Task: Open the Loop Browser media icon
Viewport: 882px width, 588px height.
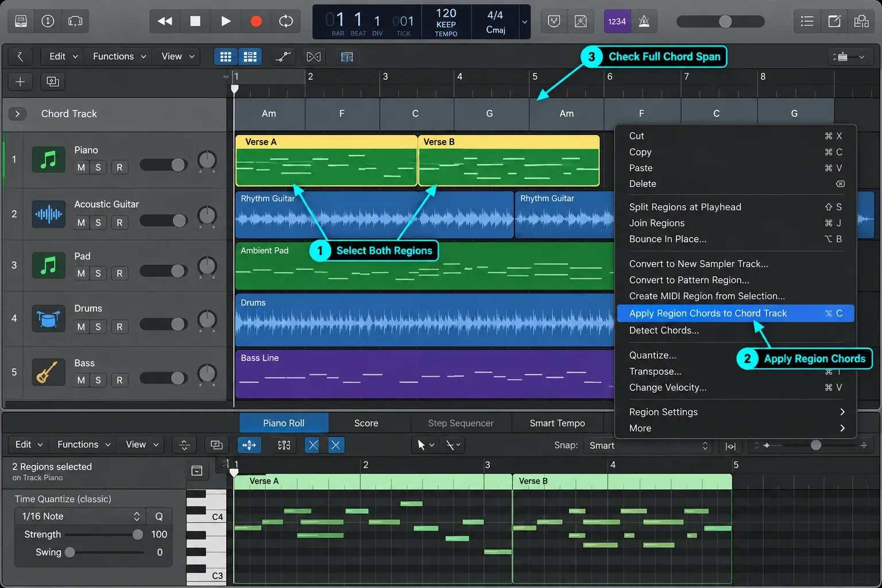Action: click(x=861, y=21)
